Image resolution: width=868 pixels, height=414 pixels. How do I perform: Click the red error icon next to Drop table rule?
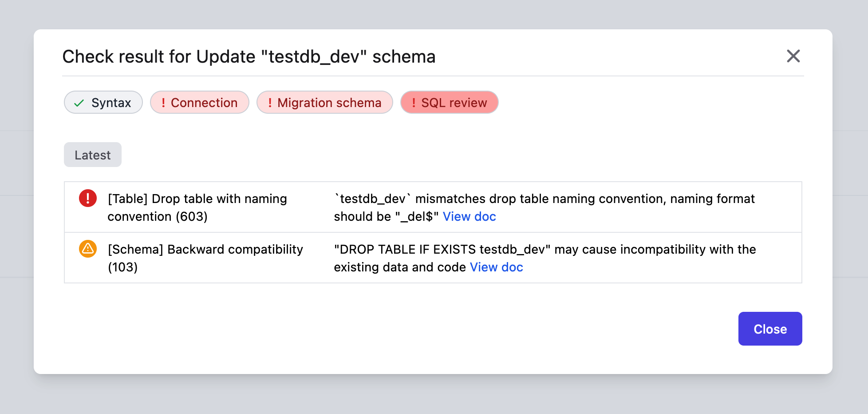[x=88, y=198]
